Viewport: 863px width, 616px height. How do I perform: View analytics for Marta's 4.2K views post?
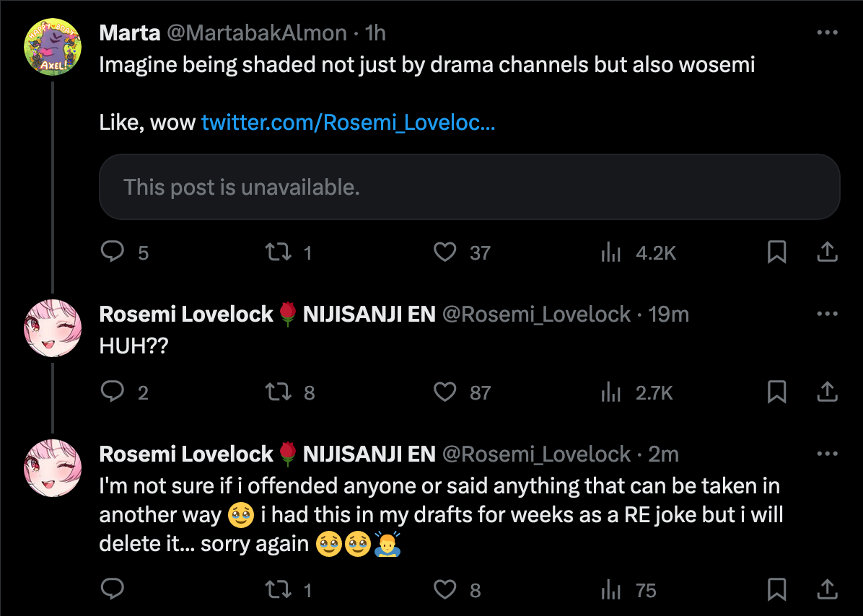click(x=611, y=252)
